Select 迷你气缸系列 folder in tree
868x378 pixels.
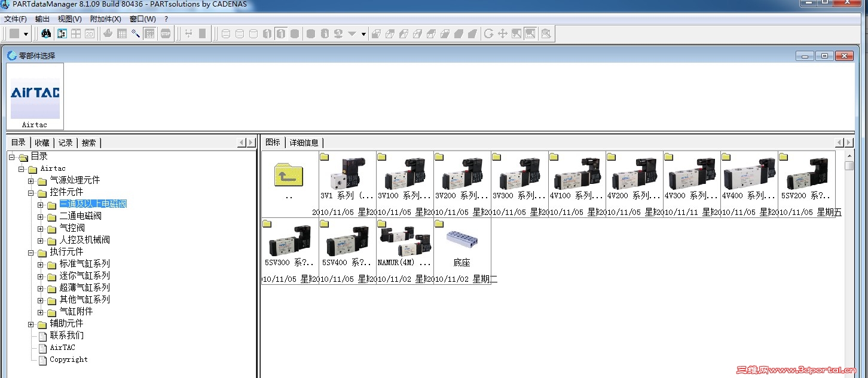click(84, 276)
